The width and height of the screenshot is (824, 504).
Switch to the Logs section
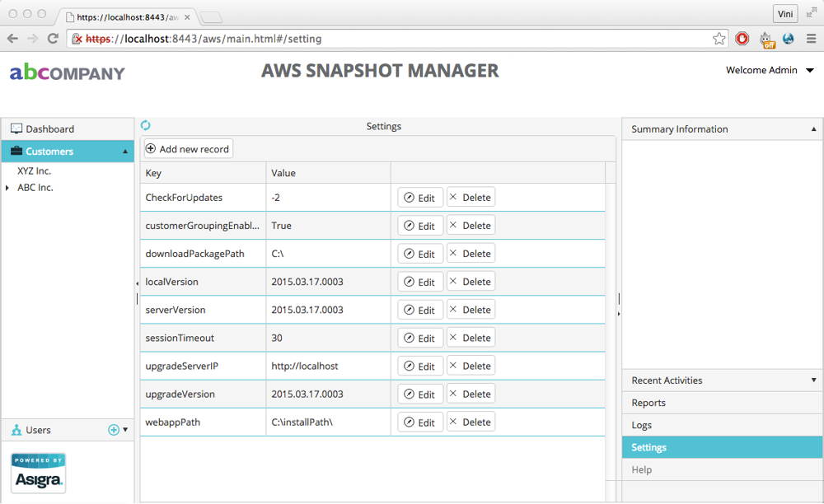(642, 425)
